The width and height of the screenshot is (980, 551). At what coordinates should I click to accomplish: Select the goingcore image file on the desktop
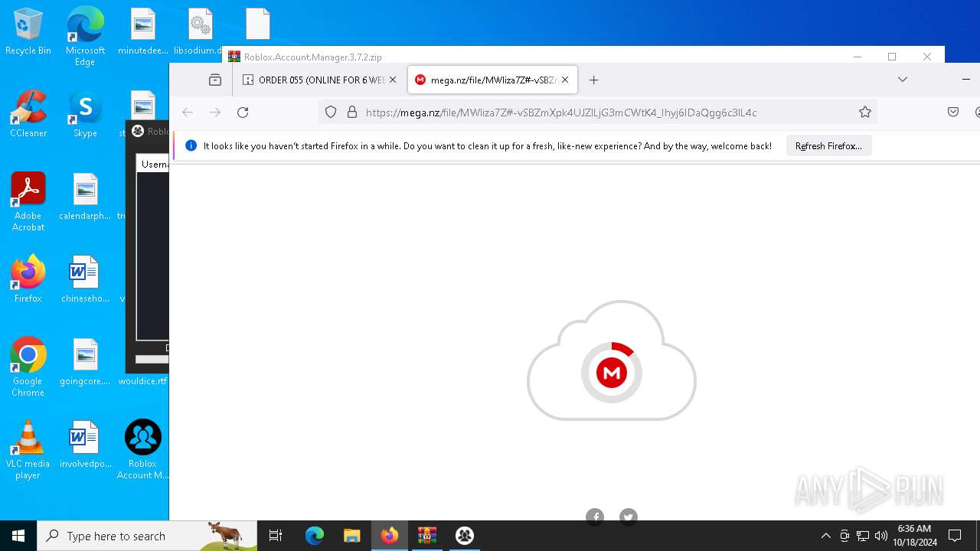click(85, 363)
